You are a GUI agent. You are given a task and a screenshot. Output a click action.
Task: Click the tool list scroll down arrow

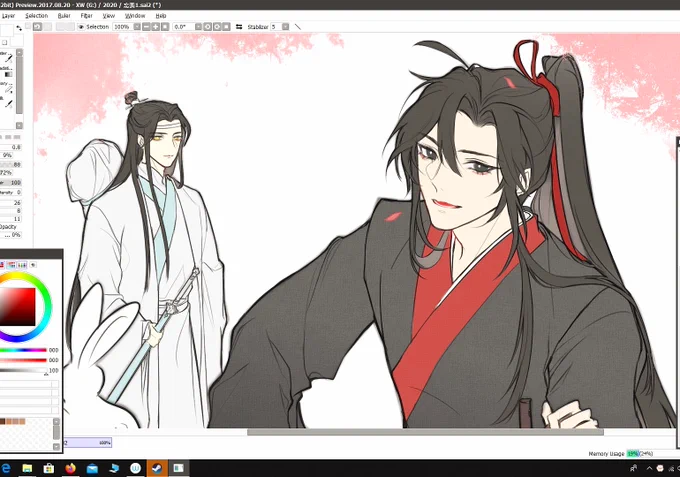19,125
